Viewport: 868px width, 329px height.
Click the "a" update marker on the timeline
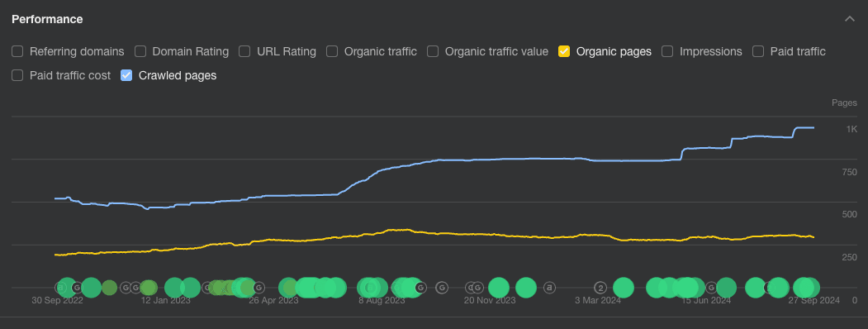(x=549, y=288)
